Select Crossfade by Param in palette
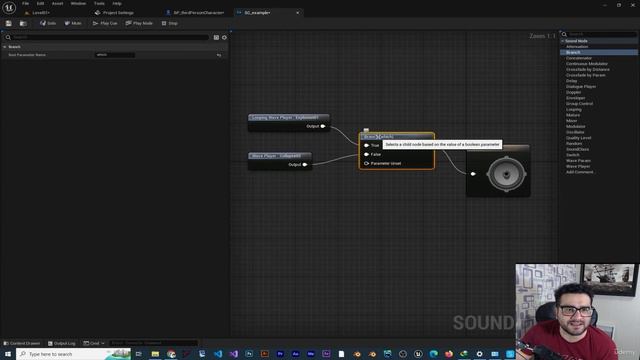Image resolution: width=640 pixels, height=360 pixels. point(586,75)
